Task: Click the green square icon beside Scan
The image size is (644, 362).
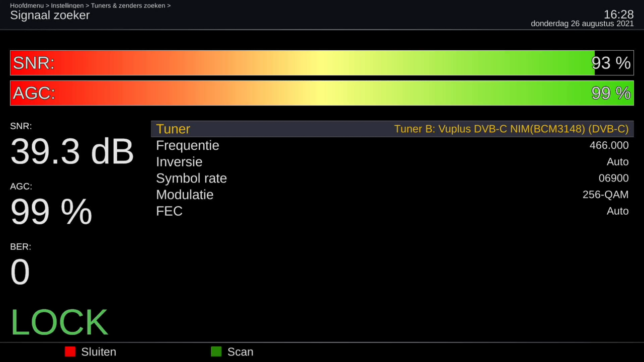Action: (x=216, y=352)
